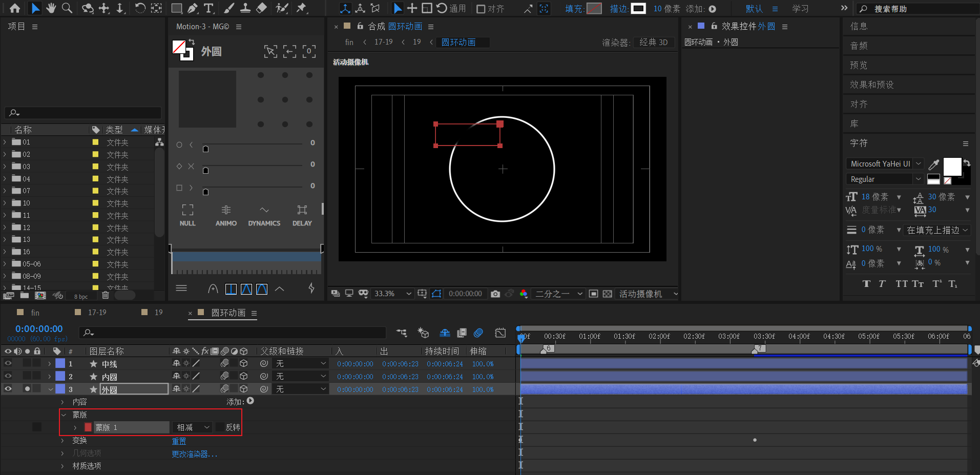Open the Regular font style dropdown

(885, 179)
